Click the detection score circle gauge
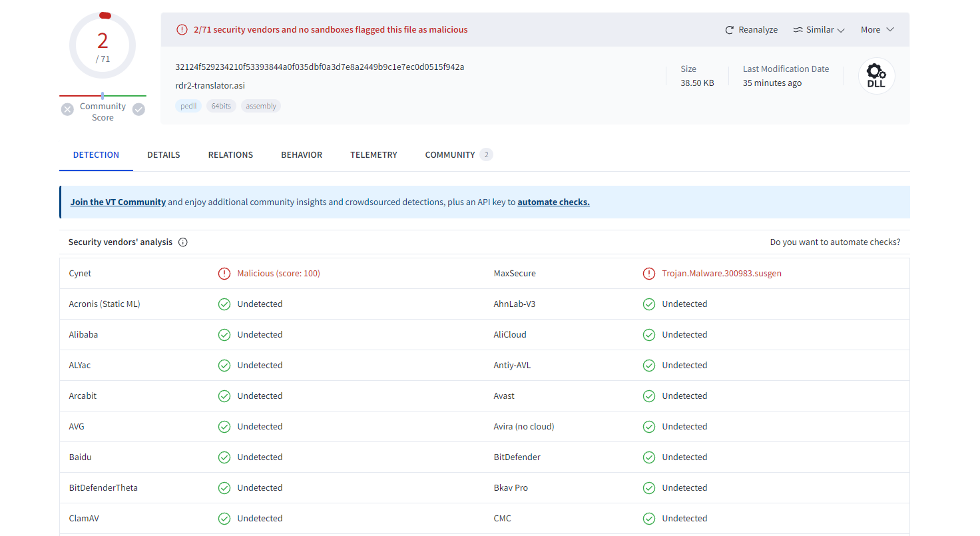 pyautogui.click(x=103, y=46)
